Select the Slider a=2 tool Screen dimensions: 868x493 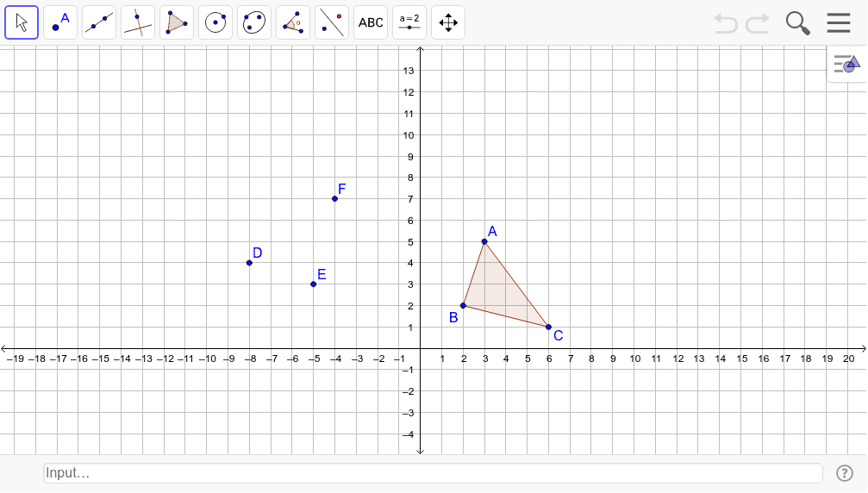[x=409, y=22]
